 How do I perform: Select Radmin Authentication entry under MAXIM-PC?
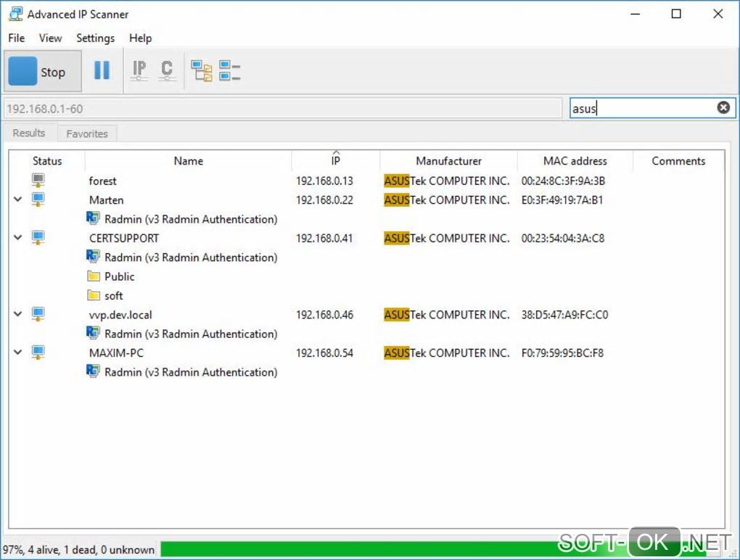(x=191, y=372)
